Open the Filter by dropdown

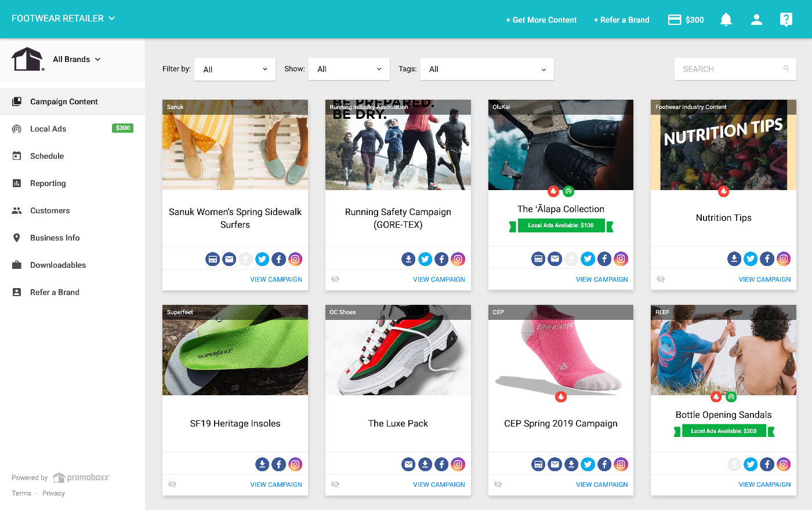coord(235,69)
